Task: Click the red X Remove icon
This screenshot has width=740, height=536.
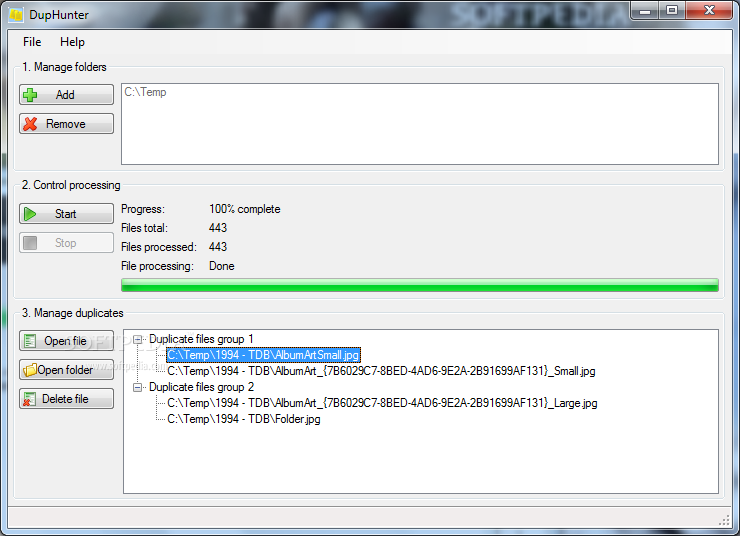Action: 30,124
